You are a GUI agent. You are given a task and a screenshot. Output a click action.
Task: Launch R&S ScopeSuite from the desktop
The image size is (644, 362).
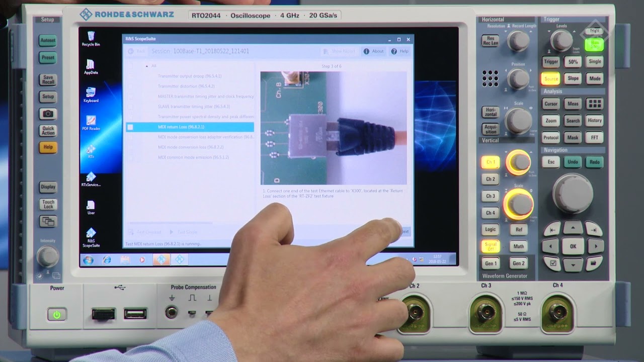(91, 238)
